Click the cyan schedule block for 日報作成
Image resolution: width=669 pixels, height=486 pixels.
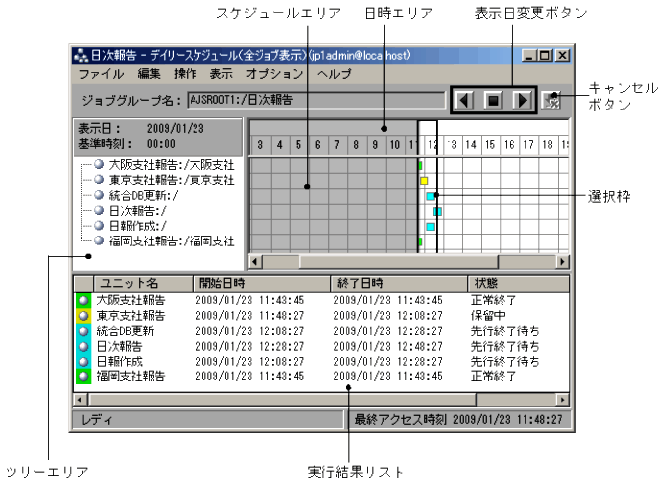(x=431, y=227)
